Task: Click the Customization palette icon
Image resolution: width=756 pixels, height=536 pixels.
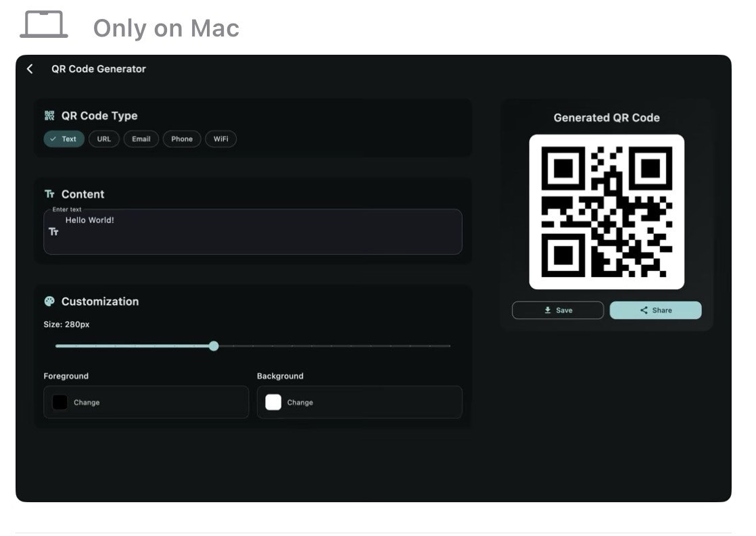Action: tap(49, 301)
